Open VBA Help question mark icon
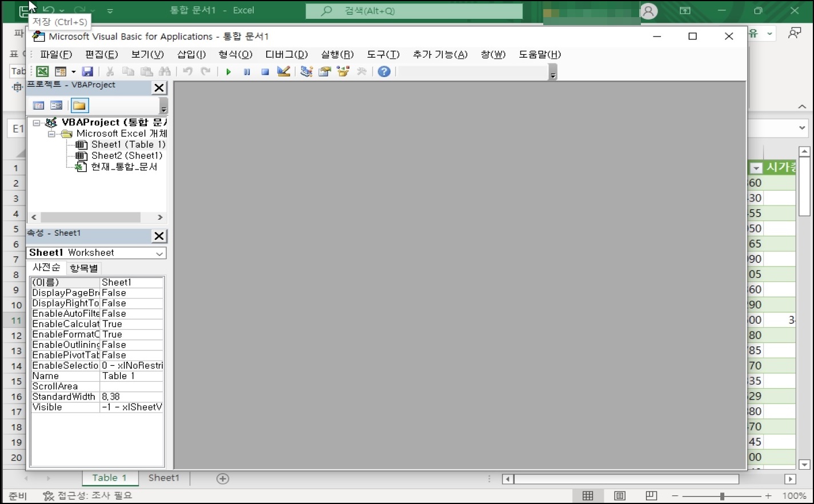 (384, 71)
